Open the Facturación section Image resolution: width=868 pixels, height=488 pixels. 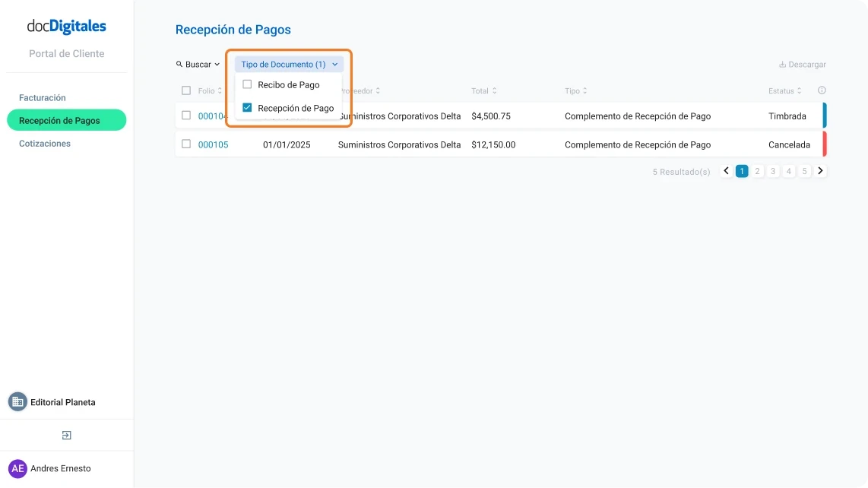tap(43, 97)
